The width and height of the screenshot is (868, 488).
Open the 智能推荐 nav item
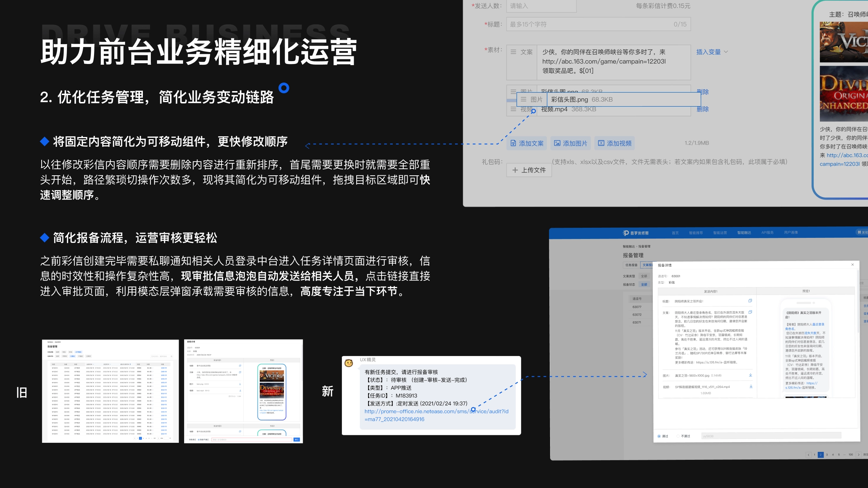click(x=696, y=233)
